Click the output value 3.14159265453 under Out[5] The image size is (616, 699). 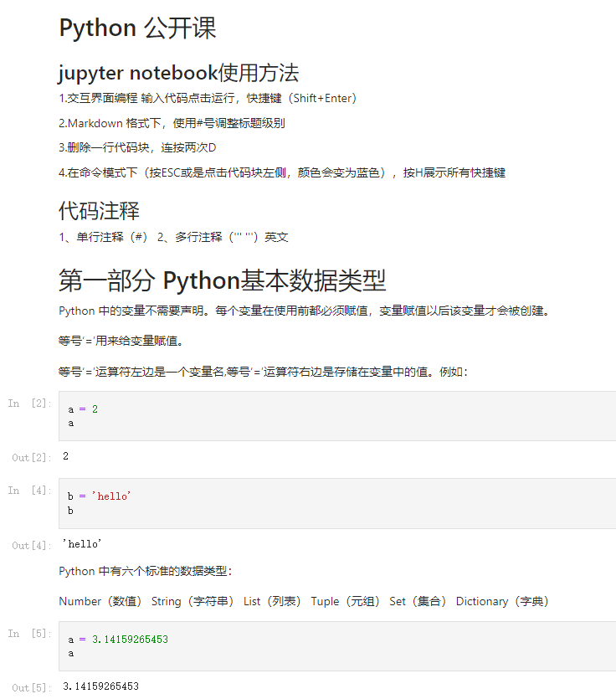tap(100, 686)
